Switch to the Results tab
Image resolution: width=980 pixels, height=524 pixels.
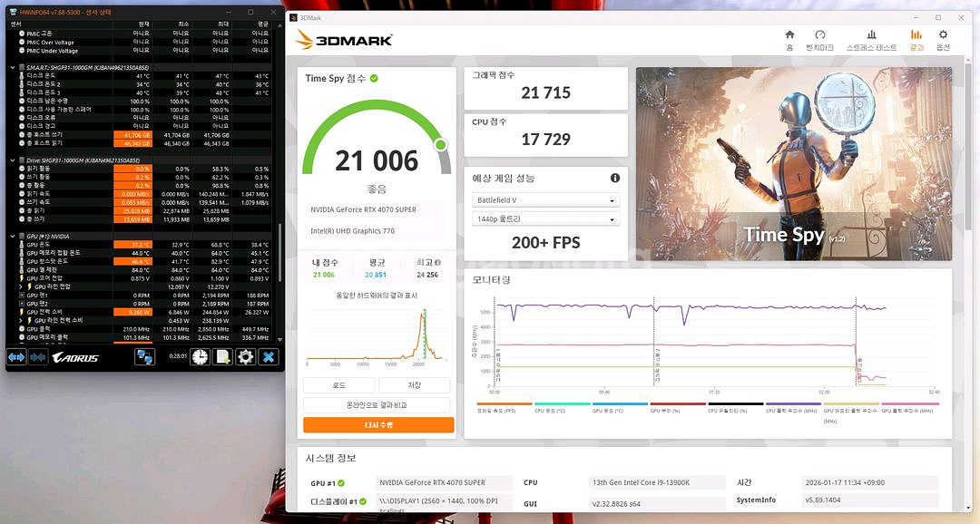tap(916, 39)
